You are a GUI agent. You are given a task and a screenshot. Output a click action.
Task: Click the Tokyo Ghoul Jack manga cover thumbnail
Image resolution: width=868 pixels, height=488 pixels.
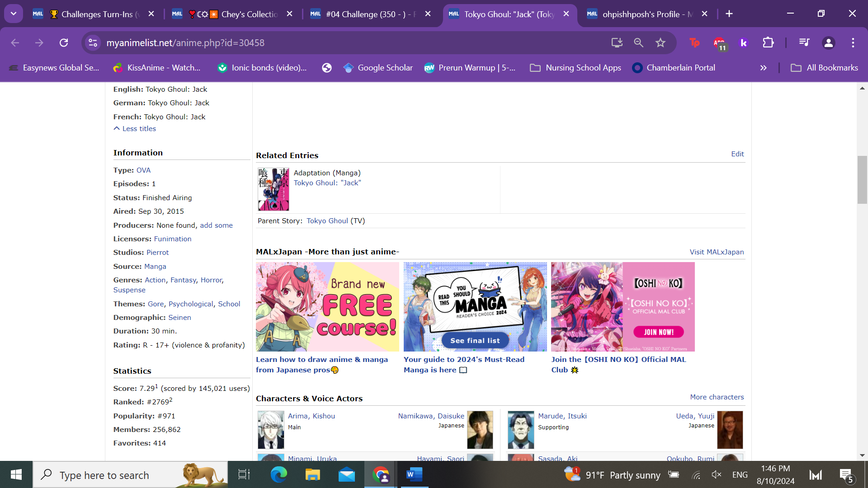click(x=273, y=189)
